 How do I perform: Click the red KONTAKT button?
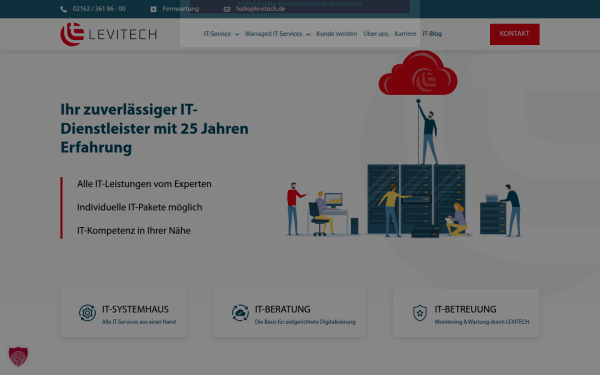pos(515,34)
